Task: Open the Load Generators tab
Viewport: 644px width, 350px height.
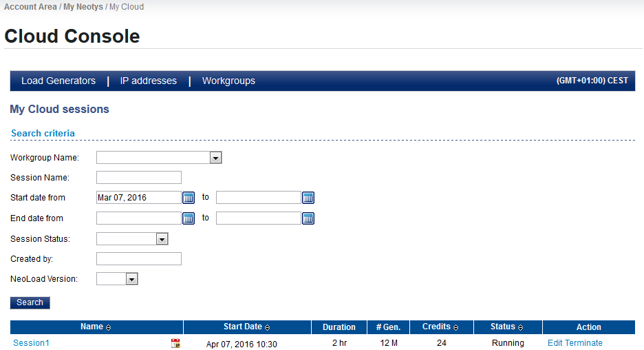Action: pyautogui.click(x=58, y=81)
